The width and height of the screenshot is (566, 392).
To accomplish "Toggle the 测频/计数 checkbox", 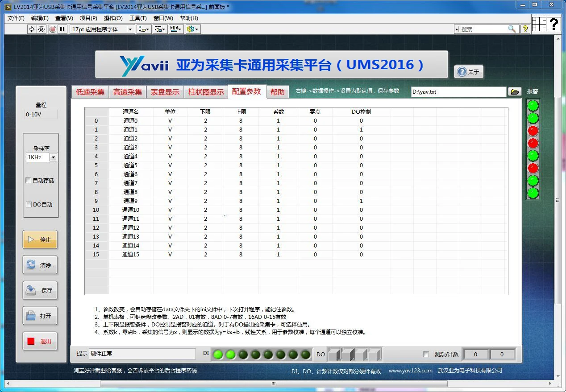I will click(426, 355).
